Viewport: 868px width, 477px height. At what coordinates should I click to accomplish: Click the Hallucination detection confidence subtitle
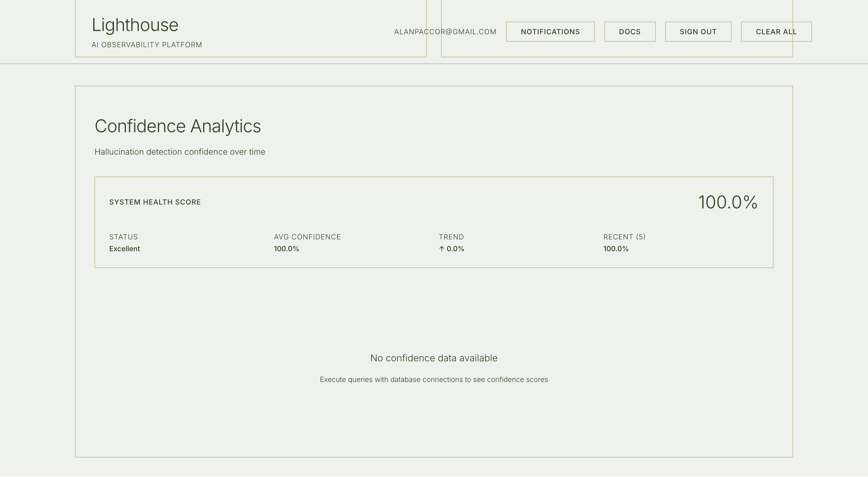click(180, 152)
